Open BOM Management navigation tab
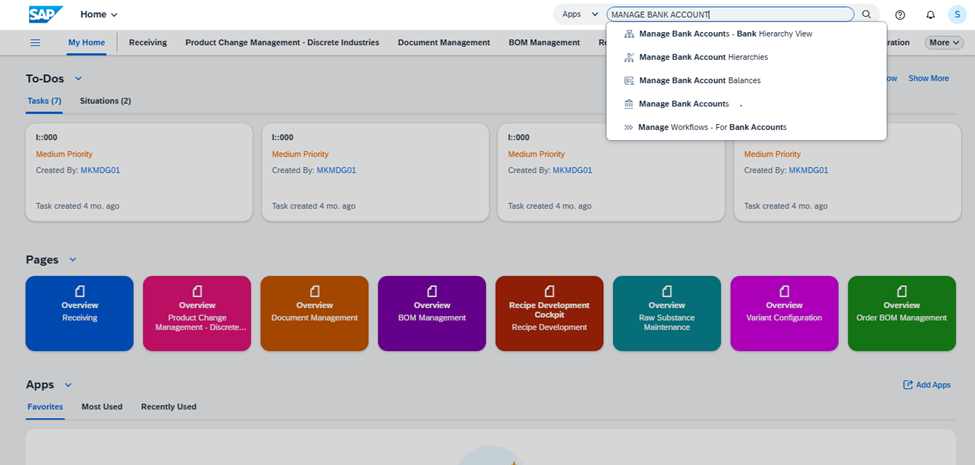Image resolution: width=975 pixels, height=465 pixels. click(x=544, y=43)
